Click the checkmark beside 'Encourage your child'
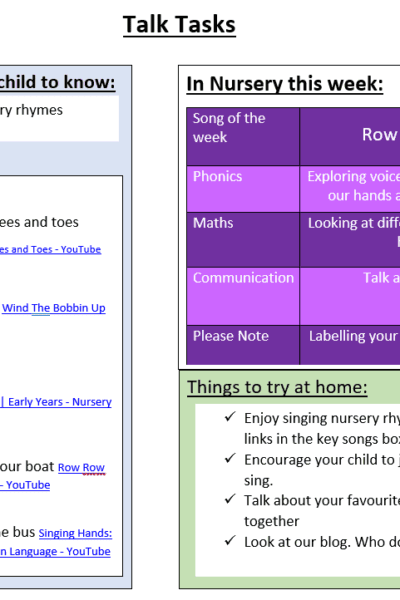 tap(230, 458)
